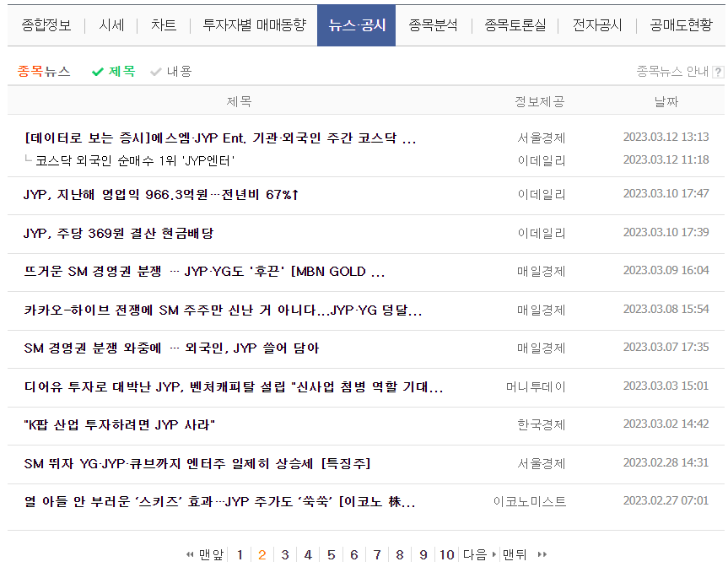Switch to 종목토론실 tab
This screenshot has height=567, width=728.
point(515,25)
